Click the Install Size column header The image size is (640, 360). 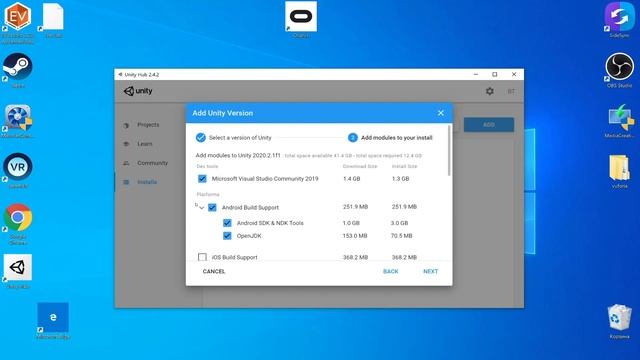pyautogui.click(x=404, y=167)
